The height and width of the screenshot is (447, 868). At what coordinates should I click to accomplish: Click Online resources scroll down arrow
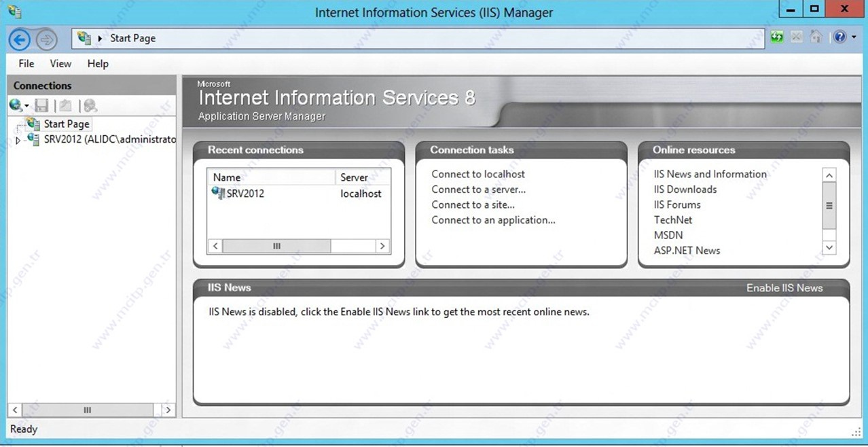pyautogui.click(x=829, y=248)
